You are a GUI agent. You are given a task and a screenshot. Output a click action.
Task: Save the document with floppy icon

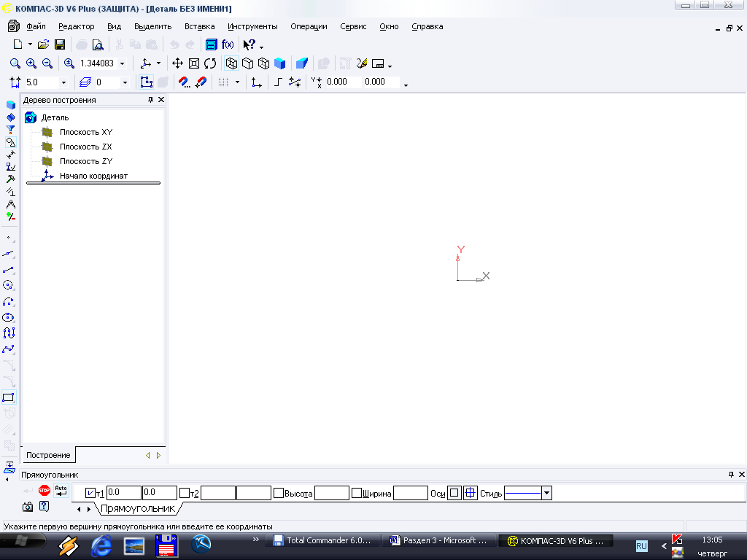[60, 44]
